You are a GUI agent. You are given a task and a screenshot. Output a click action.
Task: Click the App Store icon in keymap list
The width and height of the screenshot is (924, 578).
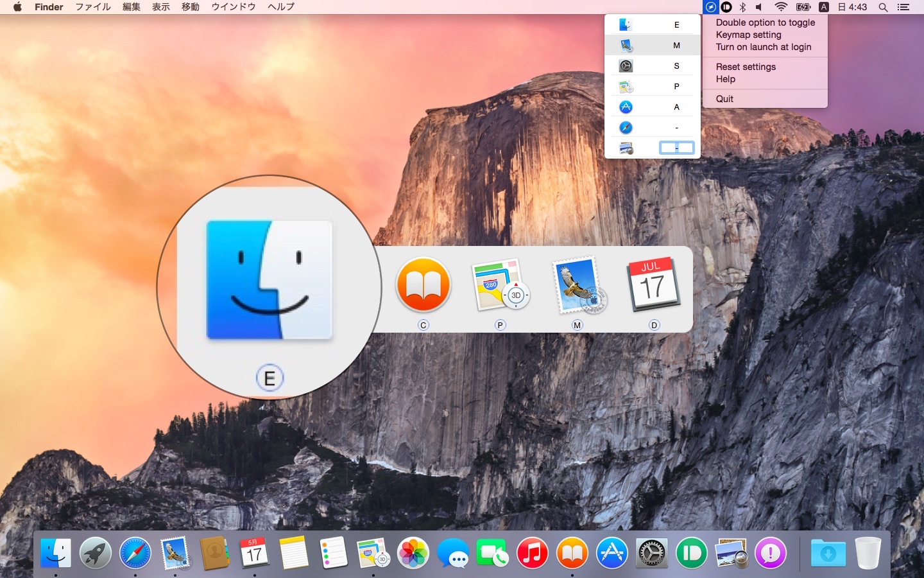click(626, 107)
